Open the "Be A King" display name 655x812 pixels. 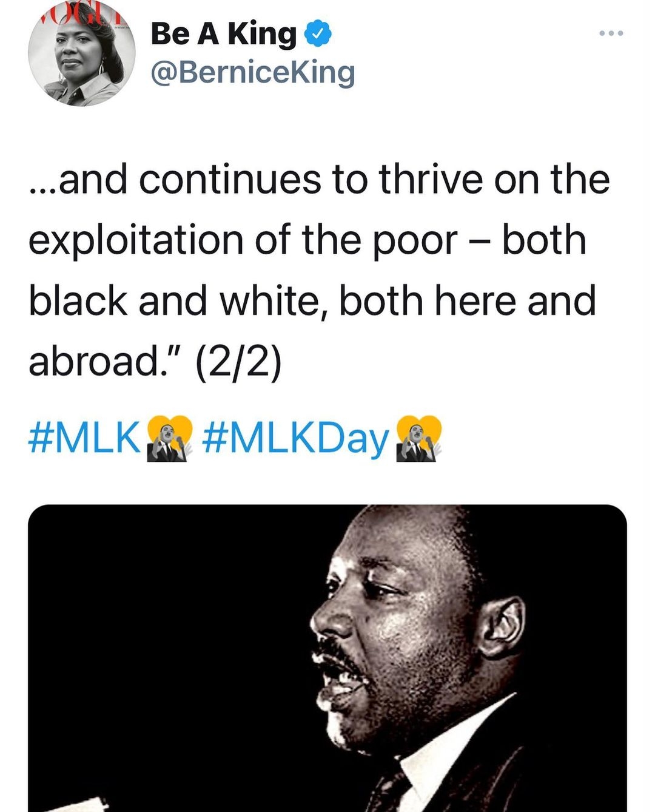click(223, 34)
